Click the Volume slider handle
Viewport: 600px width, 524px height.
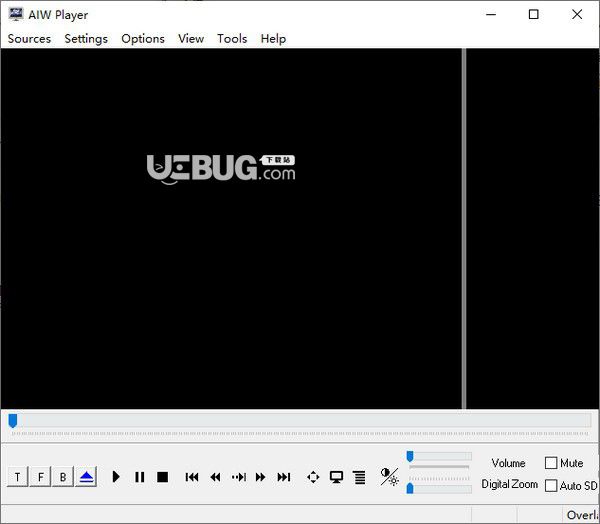(410, 456)
